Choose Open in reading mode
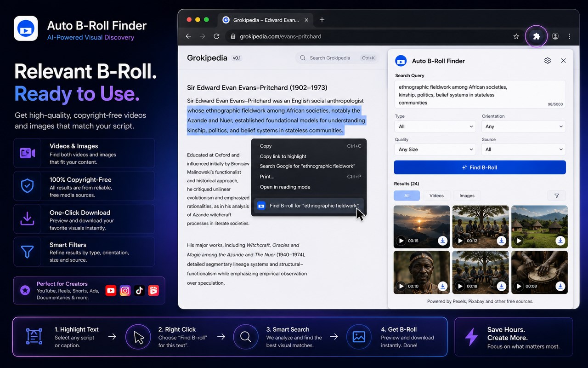The image size is (588, 368). [x=309, y=187]
